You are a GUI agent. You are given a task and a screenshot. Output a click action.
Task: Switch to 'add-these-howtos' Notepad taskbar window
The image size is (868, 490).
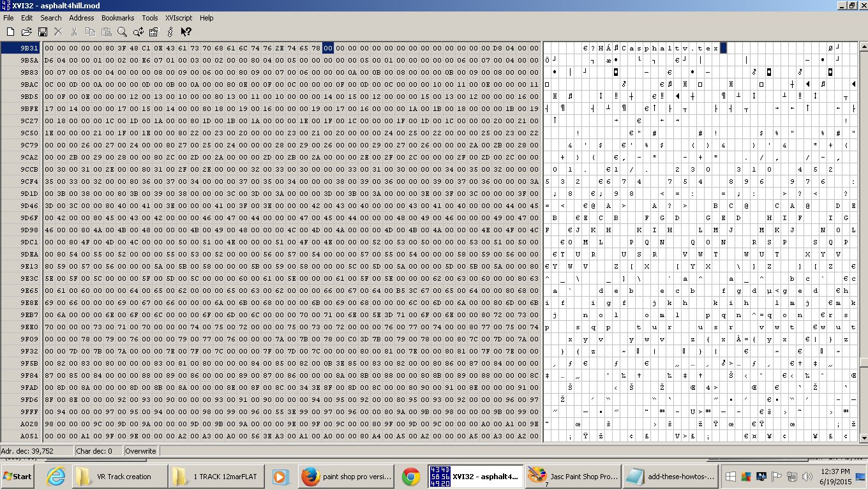pos(671,477)
